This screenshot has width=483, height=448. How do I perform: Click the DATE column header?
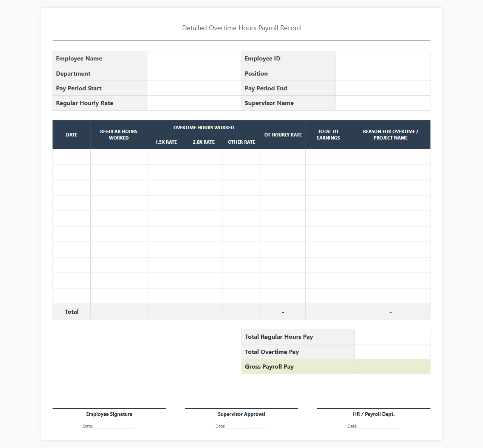pyautogui.click(x=71, y=135)
